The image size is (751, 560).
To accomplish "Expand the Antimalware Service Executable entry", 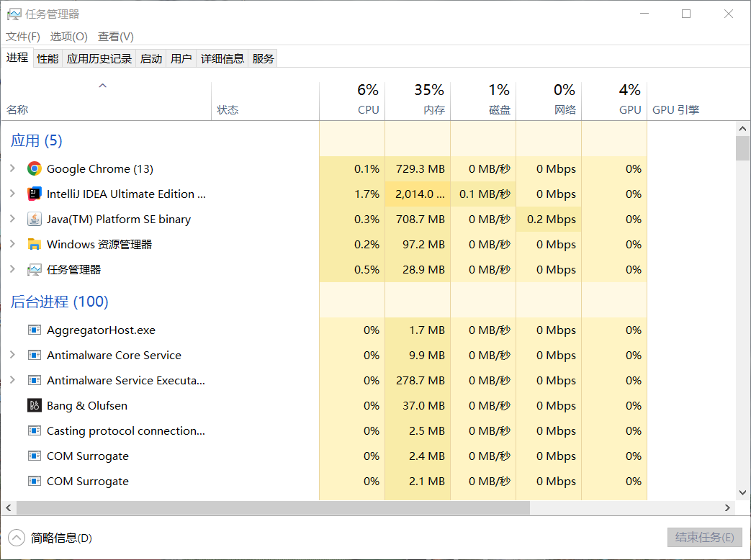I will [x=12, y=381].
